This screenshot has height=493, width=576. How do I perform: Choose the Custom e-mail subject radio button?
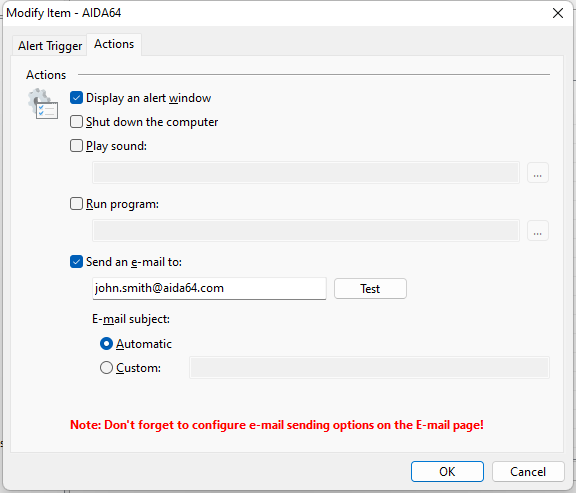(106, 368)
